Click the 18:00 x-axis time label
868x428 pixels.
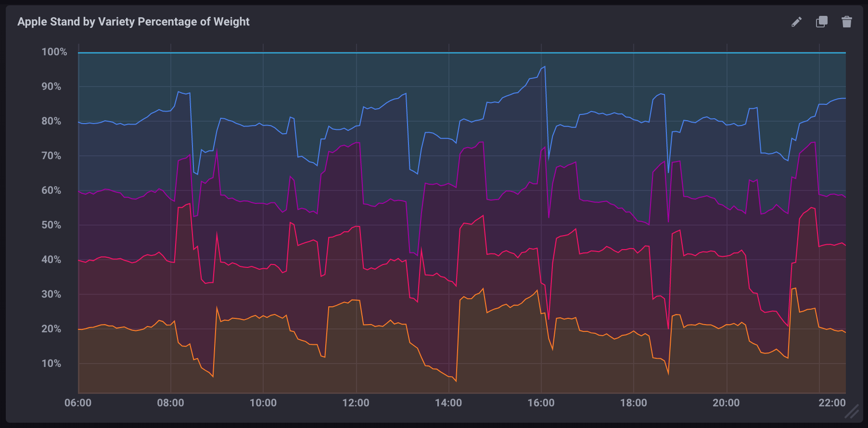point(634,403)
